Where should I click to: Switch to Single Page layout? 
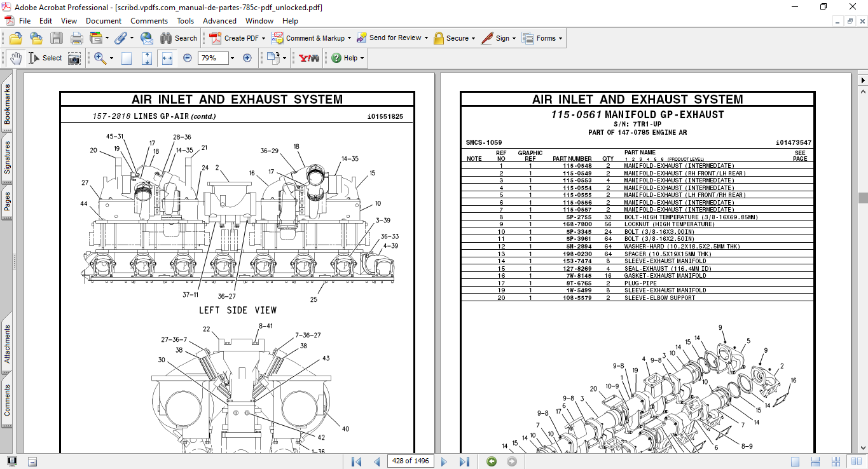tap(796, 461)
